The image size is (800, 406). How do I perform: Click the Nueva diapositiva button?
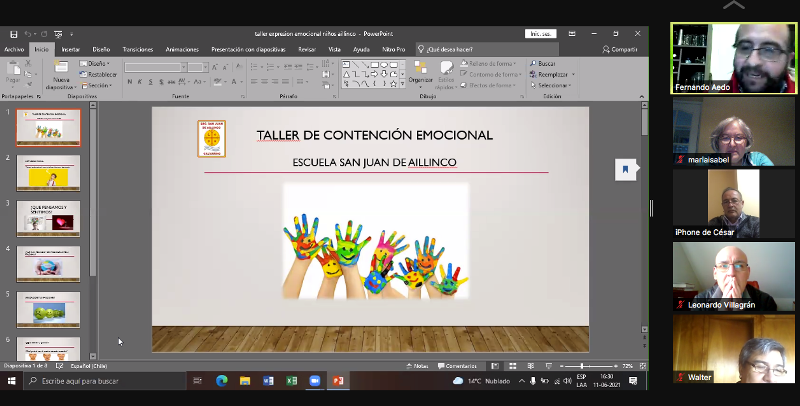point(61,77)
